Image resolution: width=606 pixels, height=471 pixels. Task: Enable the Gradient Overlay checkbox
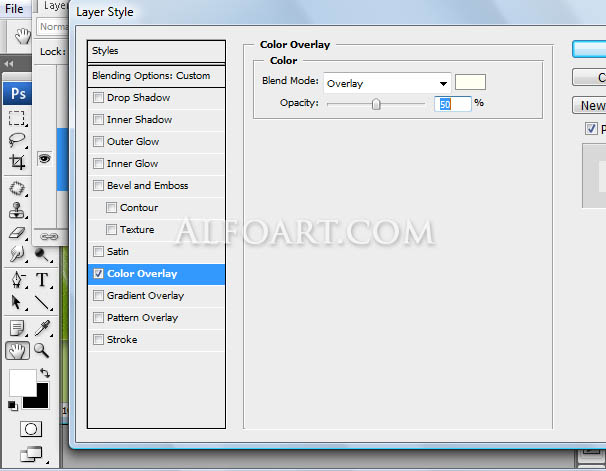point(98,296)
